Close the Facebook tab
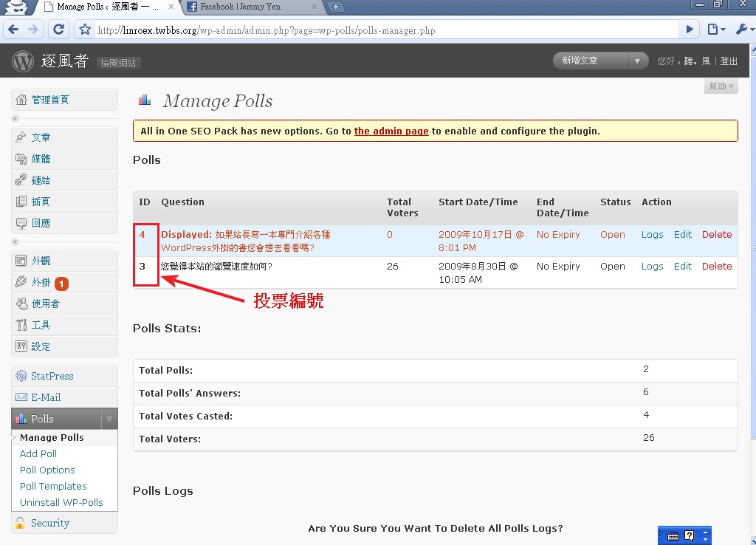Screen dimensions: 756x545 315,7
